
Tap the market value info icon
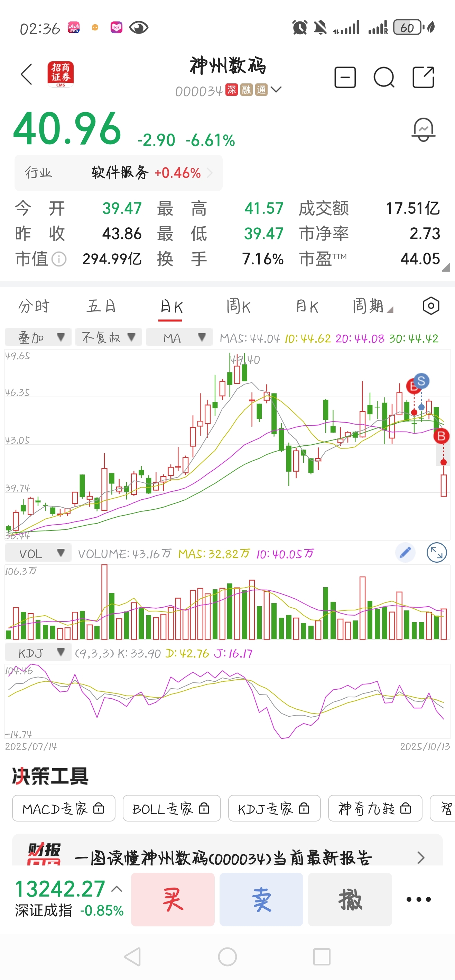pos(59,259)
